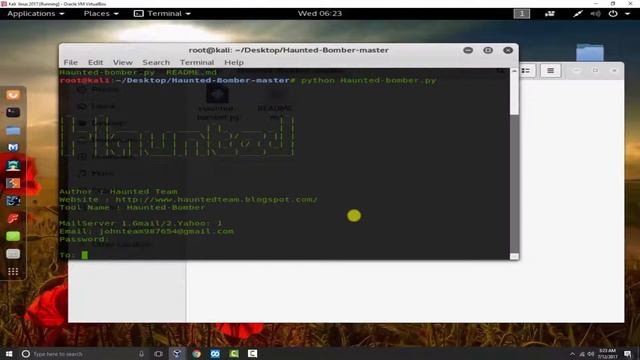Open the Places menu in top panel
Screen dimensions: 640x360
tap(101, 13)
